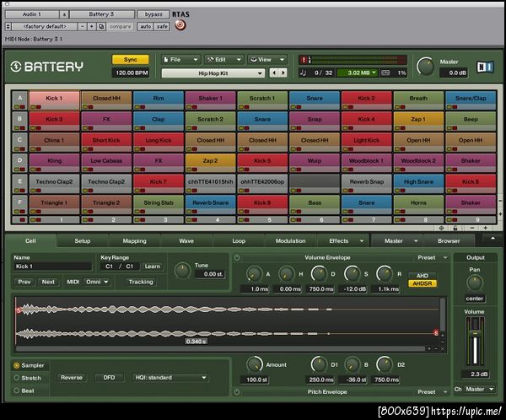Zoom in waveform with plus icon
Image resolution: width=506 pixels, height=420 pixels.
[429, 348]
